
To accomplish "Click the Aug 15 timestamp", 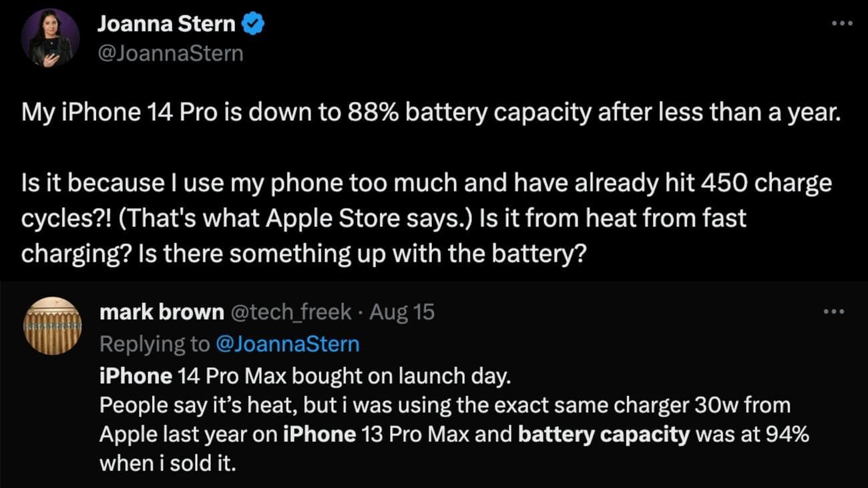I will pyautogui.click(x=401, y=312).
